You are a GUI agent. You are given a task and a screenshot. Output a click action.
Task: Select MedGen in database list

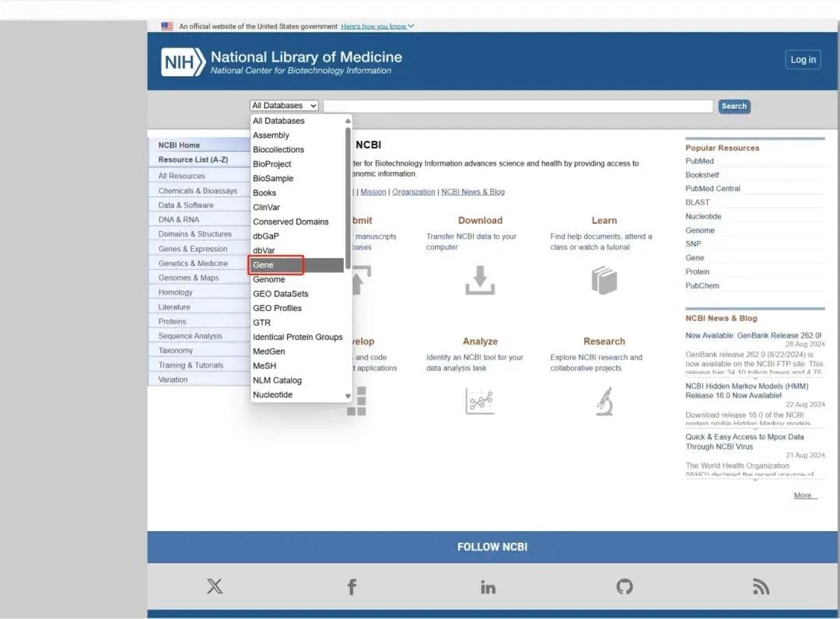point(297,351)
